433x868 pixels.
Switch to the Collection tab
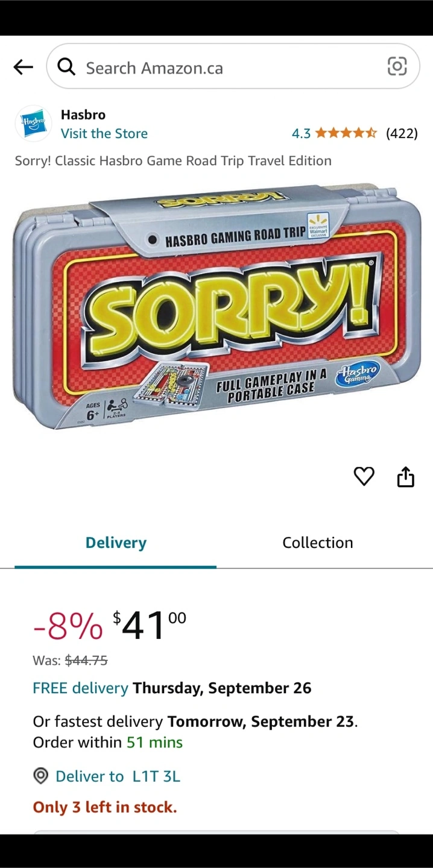[318, 542]
